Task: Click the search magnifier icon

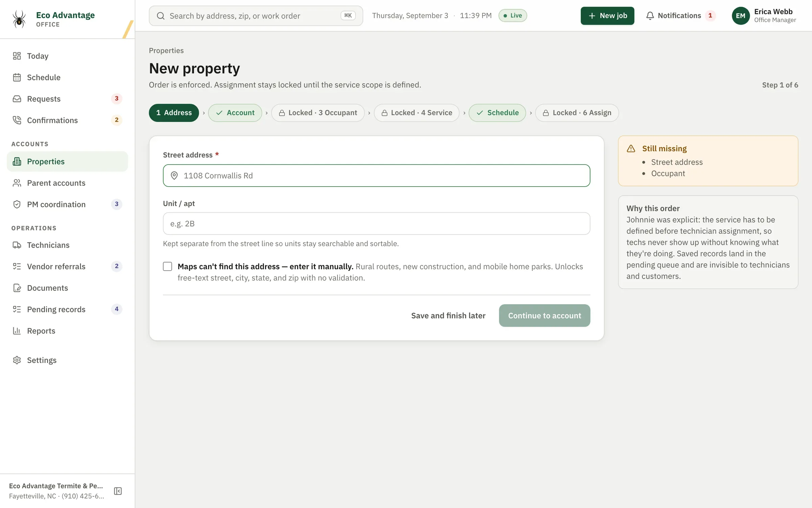Action: coord(161,16)
